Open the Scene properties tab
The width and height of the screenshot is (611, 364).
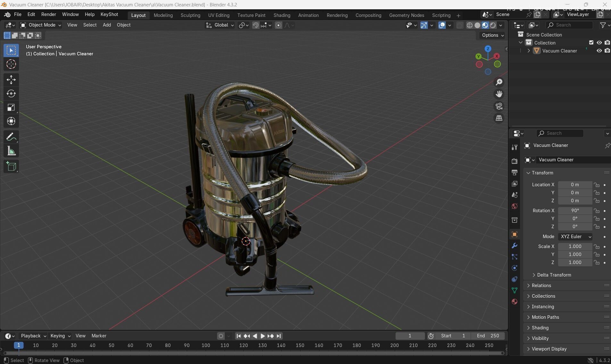point(515,195)
